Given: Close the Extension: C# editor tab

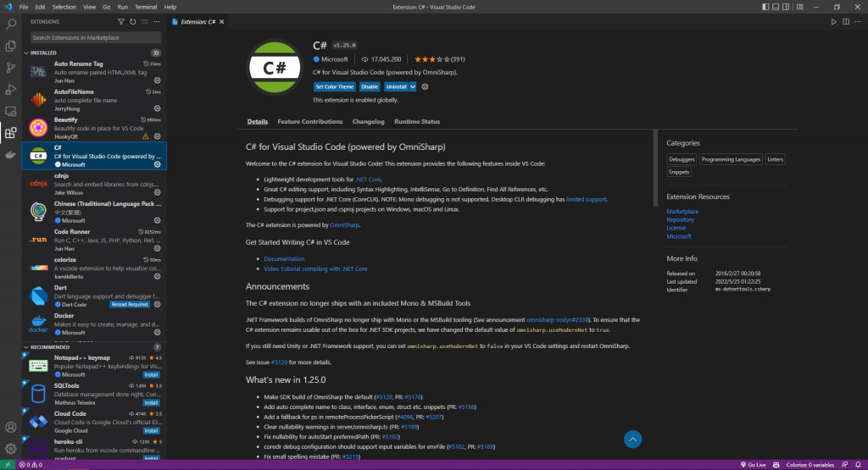Looking at the screenshot, I should [221, 21].
